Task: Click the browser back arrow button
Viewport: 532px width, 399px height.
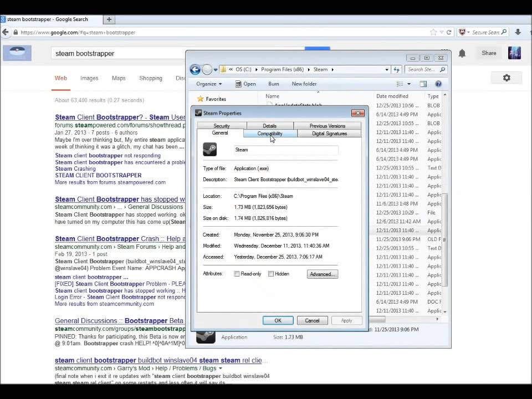Action: point(6,32)
